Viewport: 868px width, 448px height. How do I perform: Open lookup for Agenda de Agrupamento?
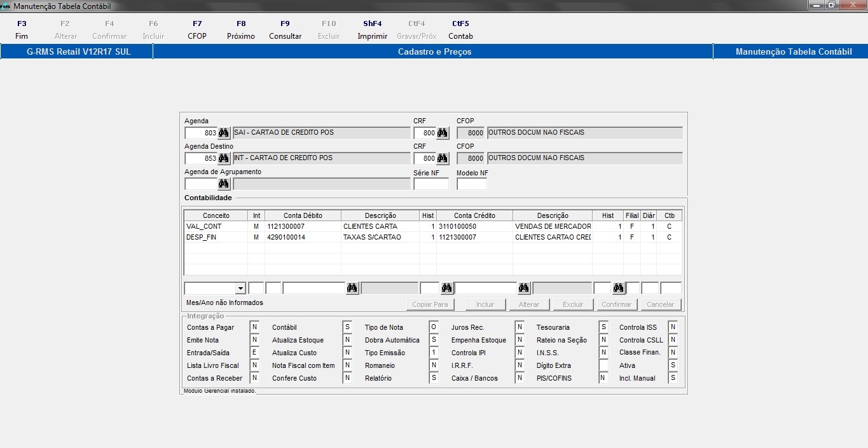coord(224,184)
